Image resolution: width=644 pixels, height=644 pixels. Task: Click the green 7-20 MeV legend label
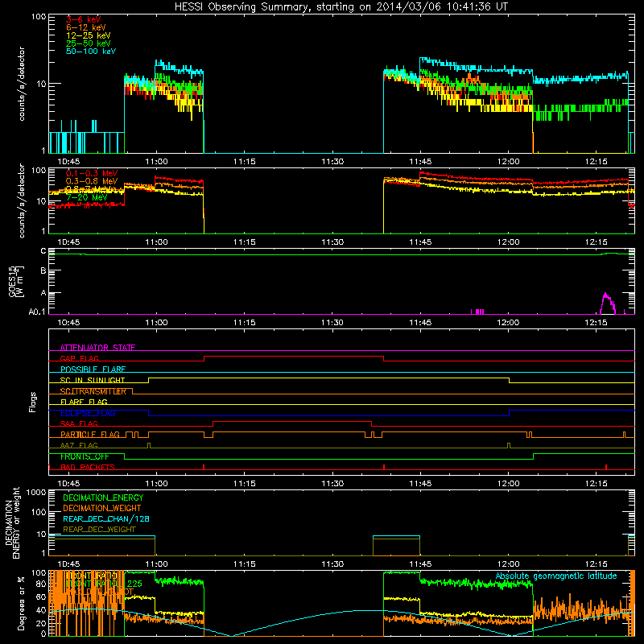[x=86, y=197]
